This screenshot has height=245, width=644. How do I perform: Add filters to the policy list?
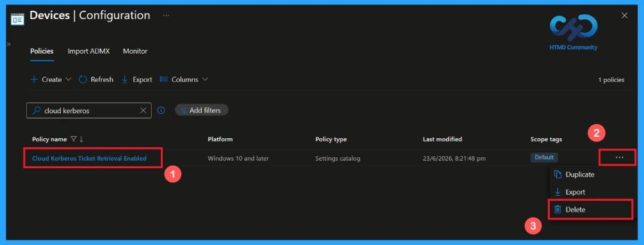pyautogui.click(x=201, y=110)
